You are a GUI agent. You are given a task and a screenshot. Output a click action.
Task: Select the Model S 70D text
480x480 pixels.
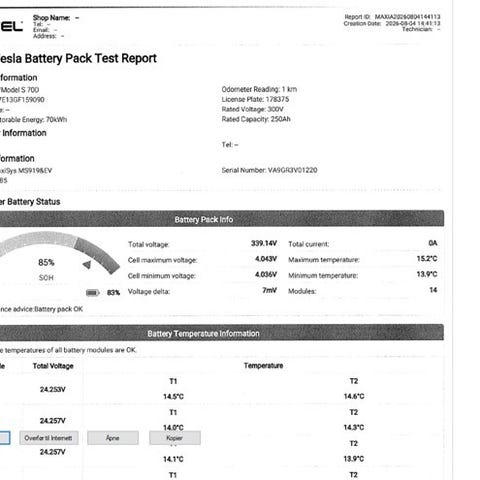[20, 90]
